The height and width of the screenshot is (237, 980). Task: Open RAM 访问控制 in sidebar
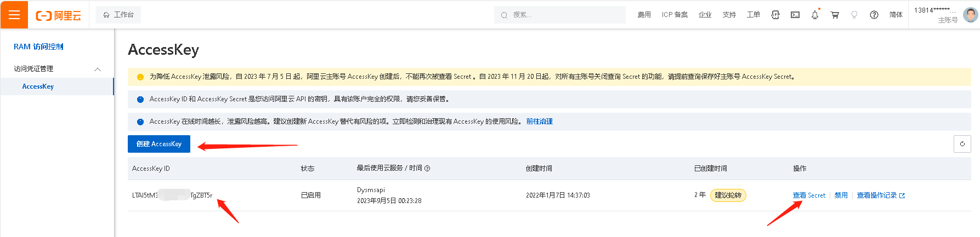tap(38, 47)
